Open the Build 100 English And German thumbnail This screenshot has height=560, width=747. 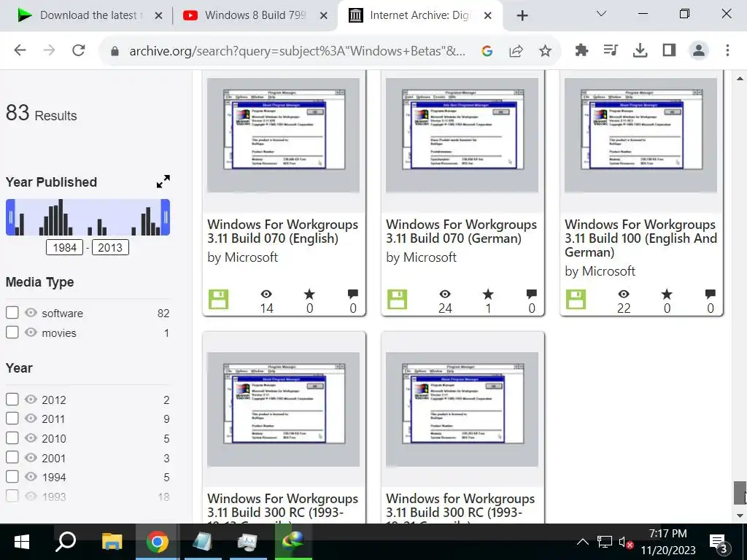(640, 135)
